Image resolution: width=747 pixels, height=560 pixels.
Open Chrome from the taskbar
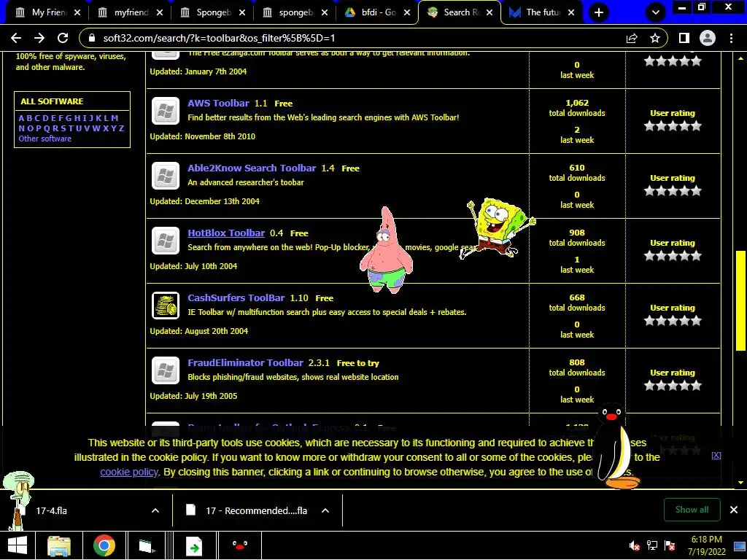[x=104, y=545]
